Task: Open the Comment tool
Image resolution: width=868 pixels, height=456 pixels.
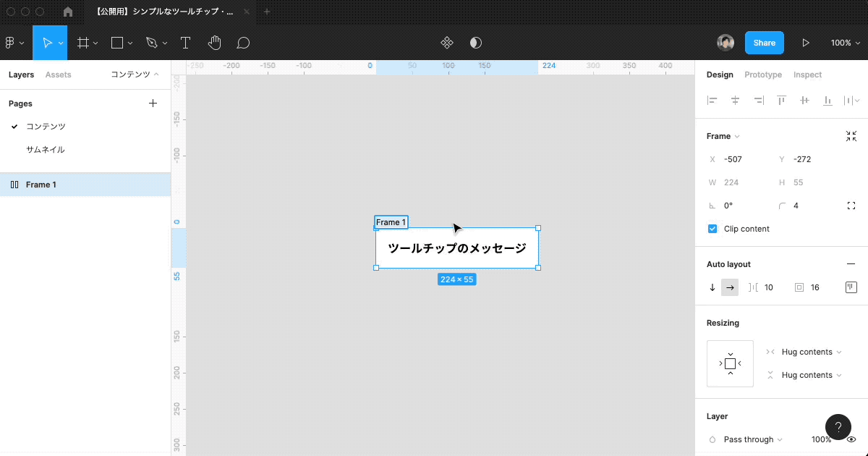Action: coord(242,42)
